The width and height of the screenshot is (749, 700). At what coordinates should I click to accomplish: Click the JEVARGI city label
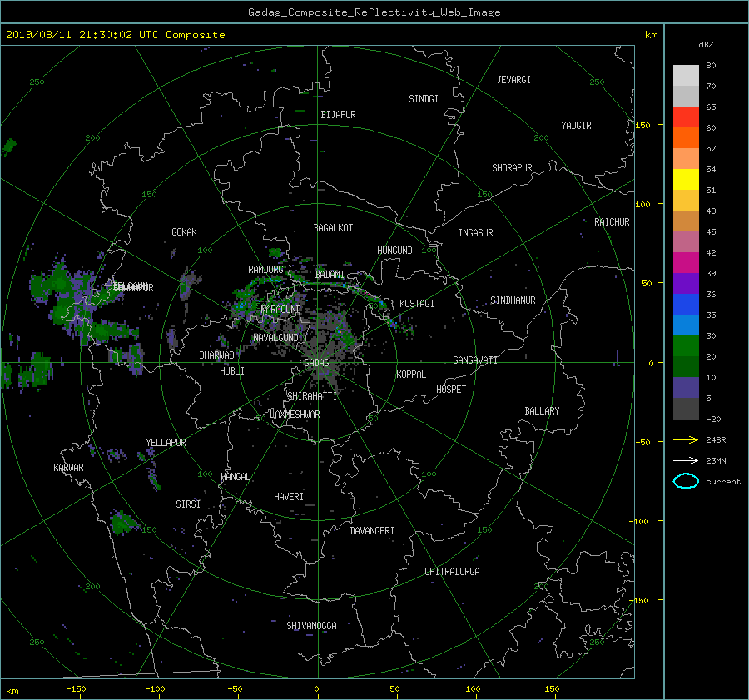[513, 80]
